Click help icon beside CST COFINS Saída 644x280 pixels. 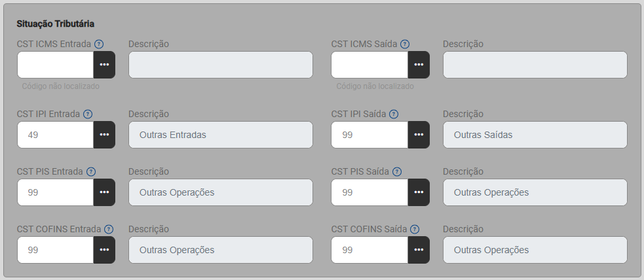click(x=415, y=230)
